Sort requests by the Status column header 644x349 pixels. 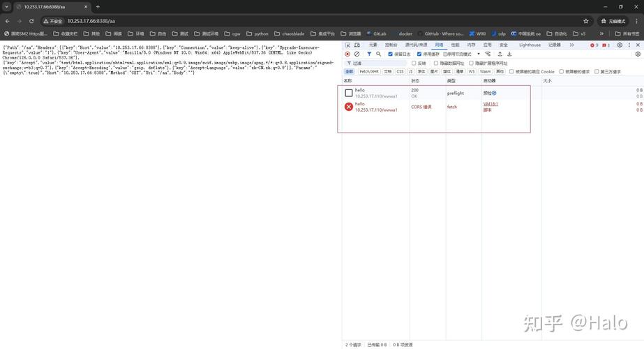coord(427,81)
